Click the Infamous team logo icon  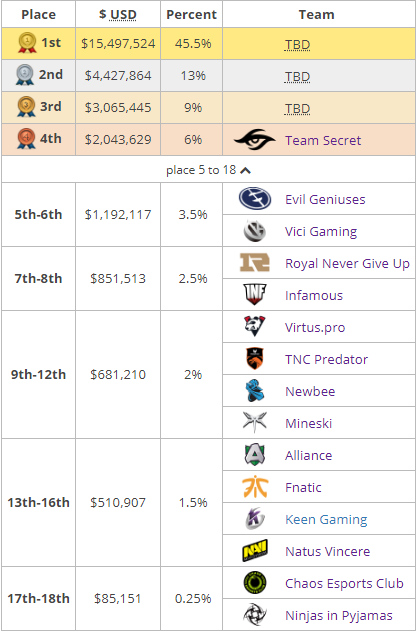coord(255,295)
